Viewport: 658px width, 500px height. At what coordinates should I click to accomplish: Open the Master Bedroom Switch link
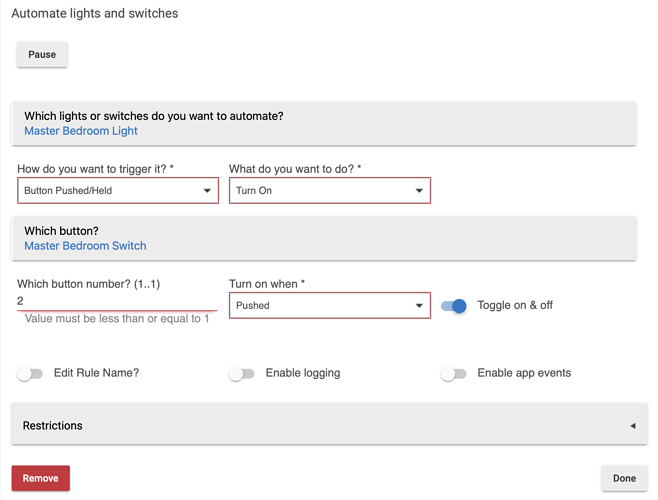85,246
